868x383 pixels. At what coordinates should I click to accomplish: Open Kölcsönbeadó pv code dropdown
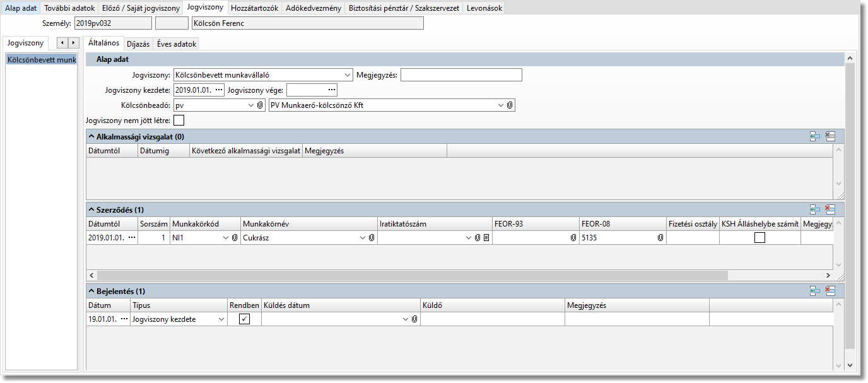click(250, 105)
